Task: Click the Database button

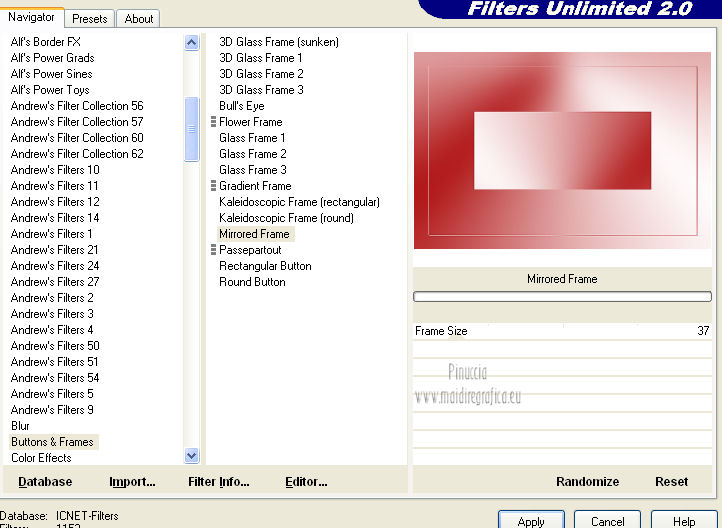Action: point(45,482)
